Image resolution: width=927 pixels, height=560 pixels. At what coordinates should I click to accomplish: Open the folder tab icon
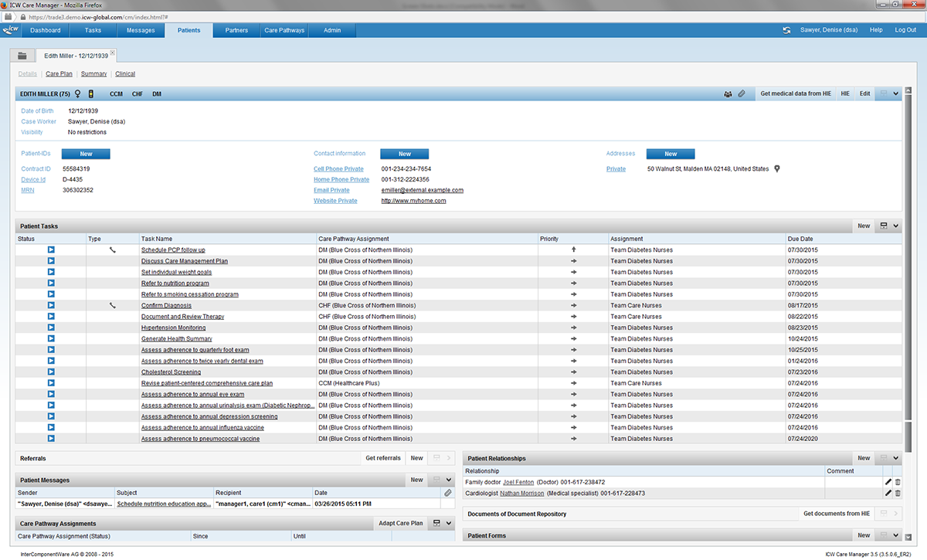click(22, 56)
